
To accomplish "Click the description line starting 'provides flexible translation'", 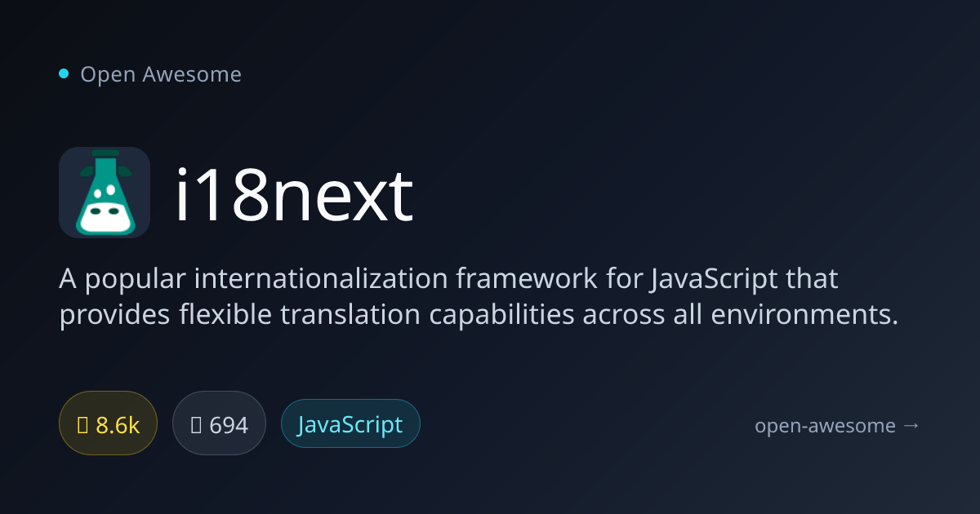I will 479,315.
